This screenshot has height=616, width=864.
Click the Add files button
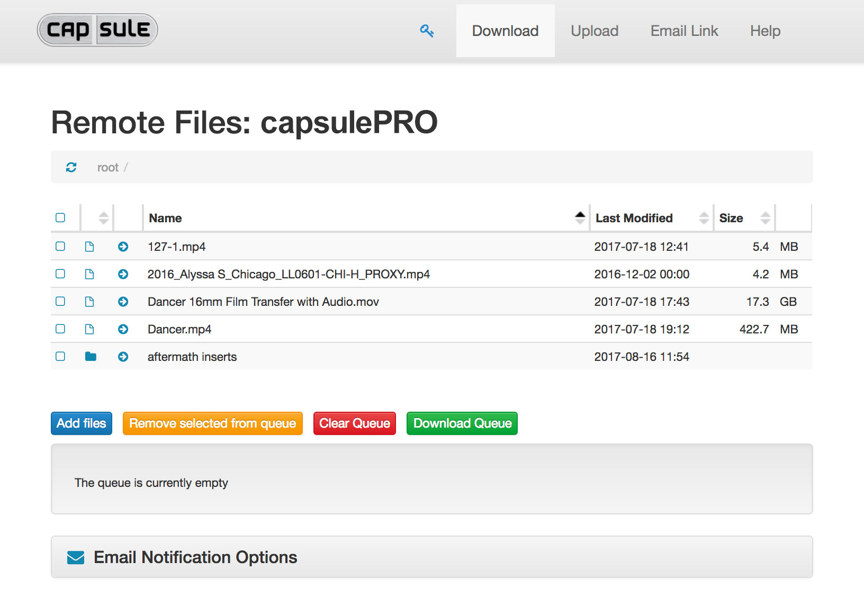[82, 423]
